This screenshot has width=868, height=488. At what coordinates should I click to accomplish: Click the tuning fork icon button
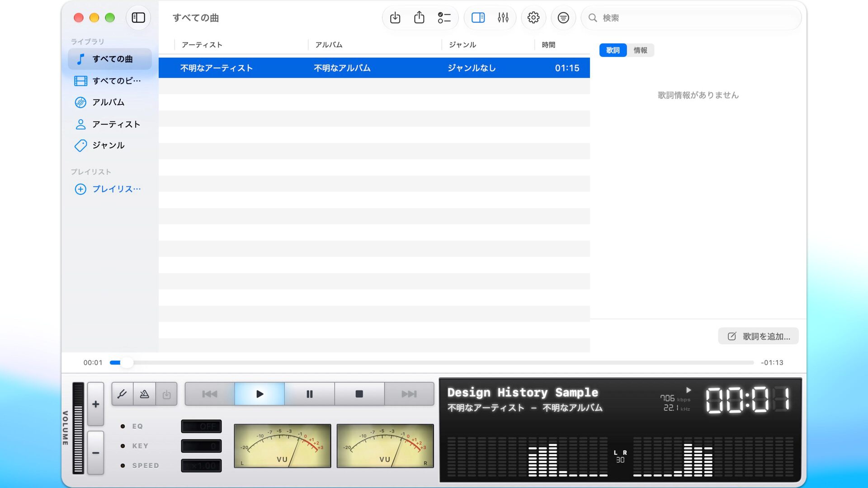122,394
